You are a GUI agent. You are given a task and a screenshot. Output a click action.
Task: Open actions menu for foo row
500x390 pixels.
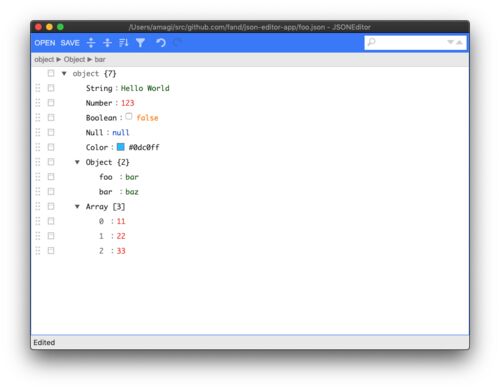pos(51,177)
